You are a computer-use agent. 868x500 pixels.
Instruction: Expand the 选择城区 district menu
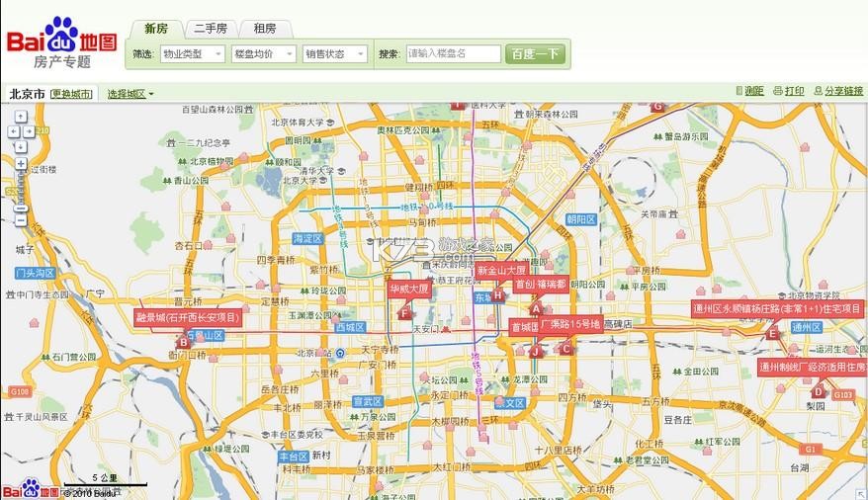coord(130,94)
